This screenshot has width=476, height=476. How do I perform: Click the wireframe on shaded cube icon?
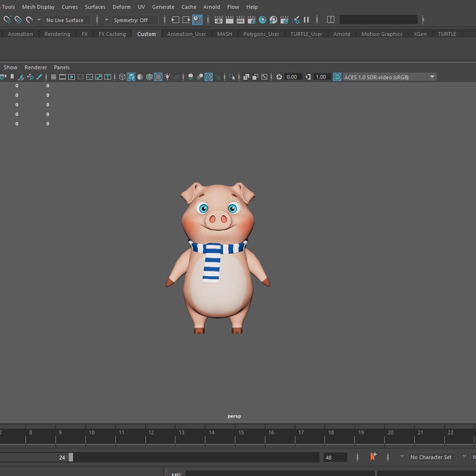tap(149, 77)
